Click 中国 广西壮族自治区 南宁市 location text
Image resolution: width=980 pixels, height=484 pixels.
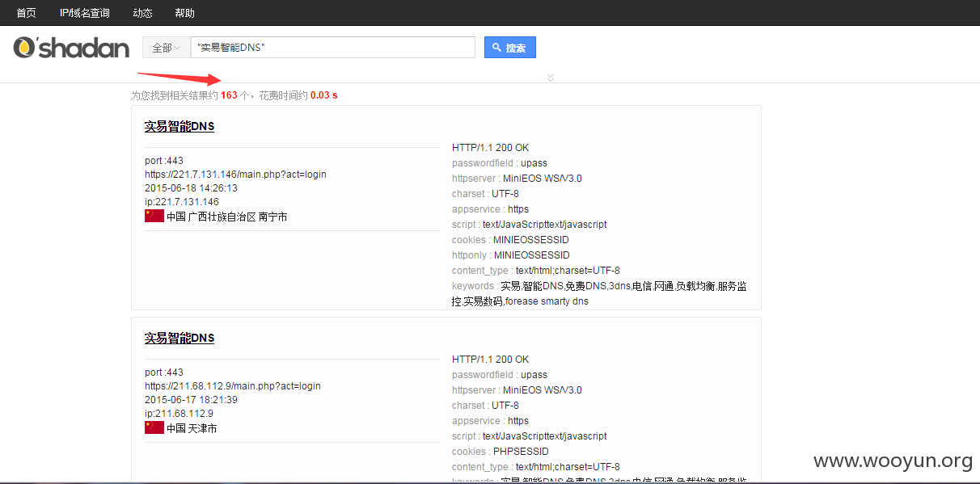coord(226,217)
